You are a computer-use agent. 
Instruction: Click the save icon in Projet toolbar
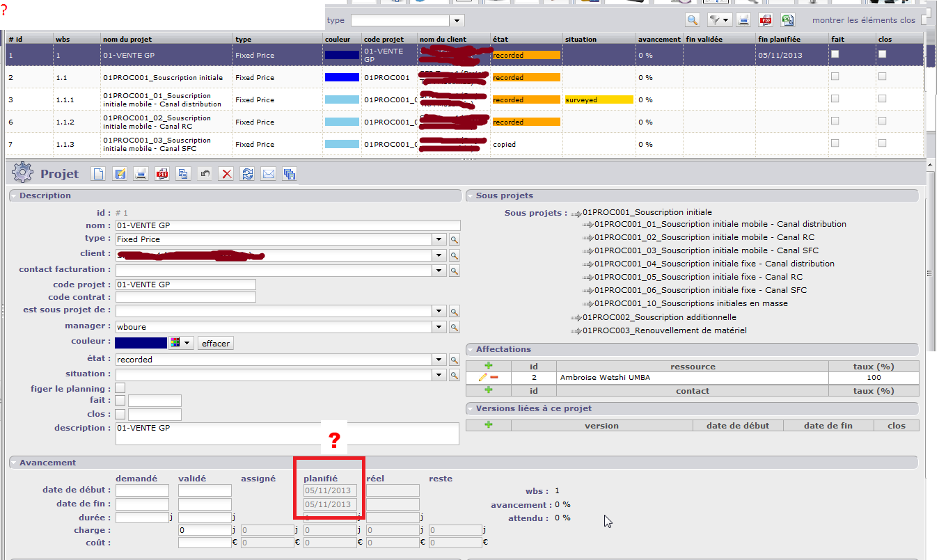pos(120,174)
